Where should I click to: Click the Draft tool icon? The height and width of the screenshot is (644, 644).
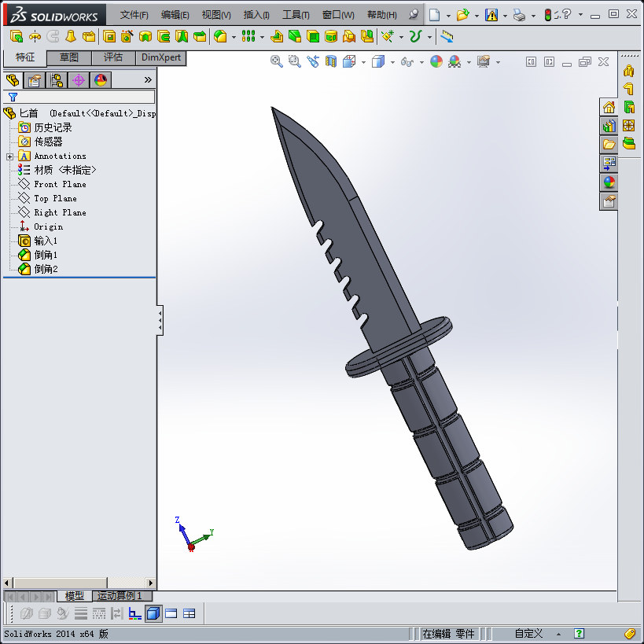(x=295, y=36)
